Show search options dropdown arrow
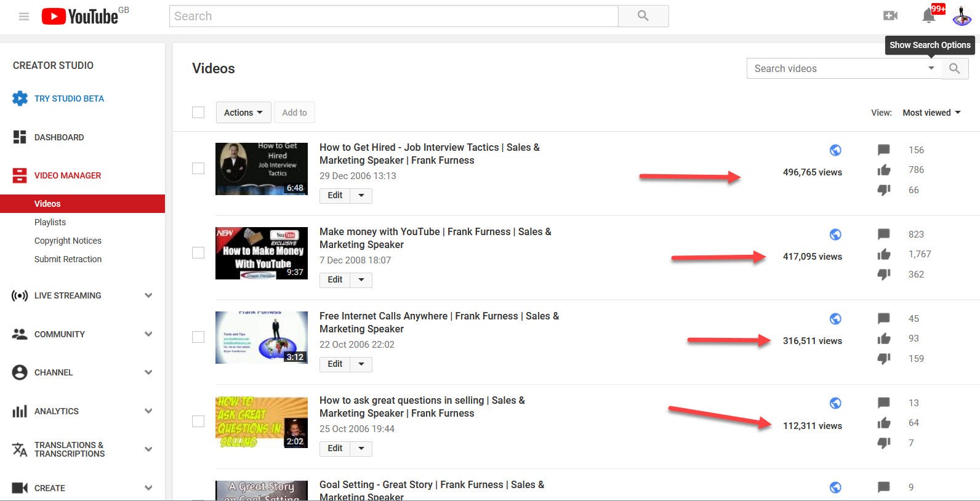 click(x=931, y=68)
